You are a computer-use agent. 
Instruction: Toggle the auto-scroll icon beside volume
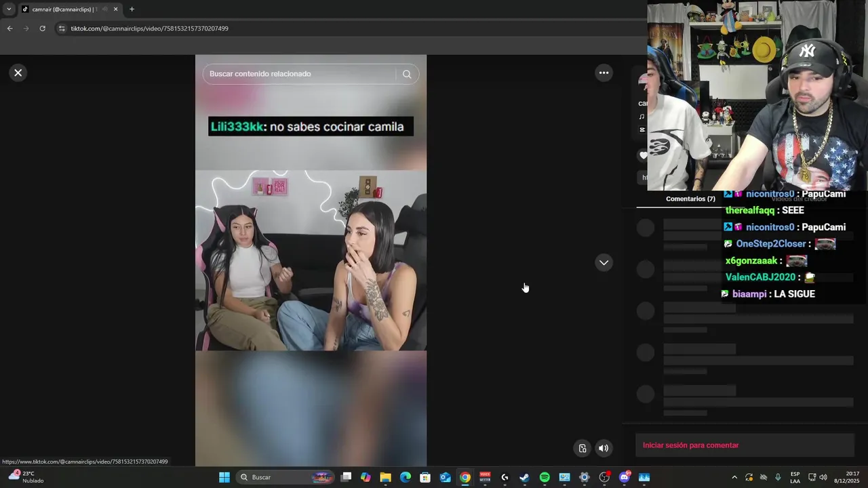pyautogui.click(x=583, y=448)
